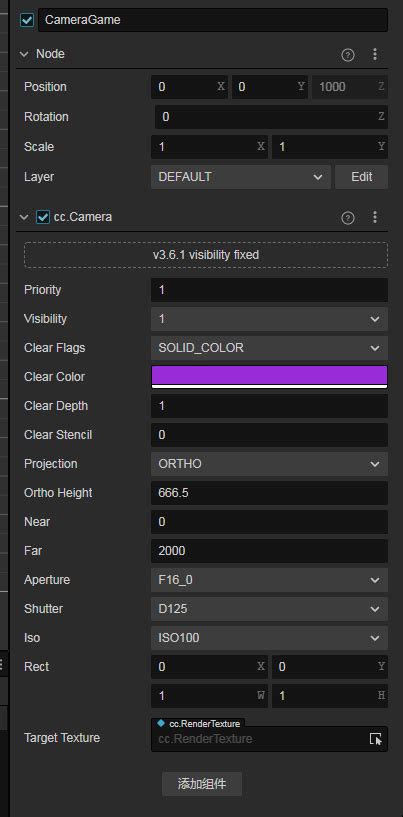Image resolution: width=403 pixels, height=817 pixels.
Task: Open the purple Clear Color swatch
Action: (270, 377)
